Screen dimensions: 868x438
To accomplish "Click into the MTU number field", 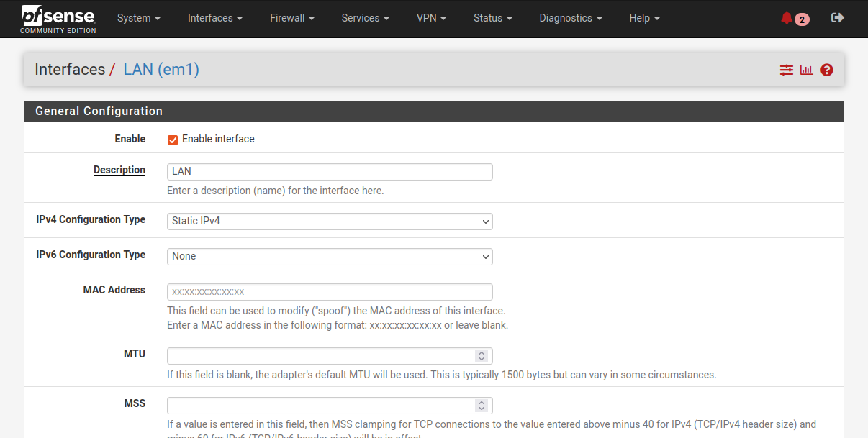I will tap(330, 356).
